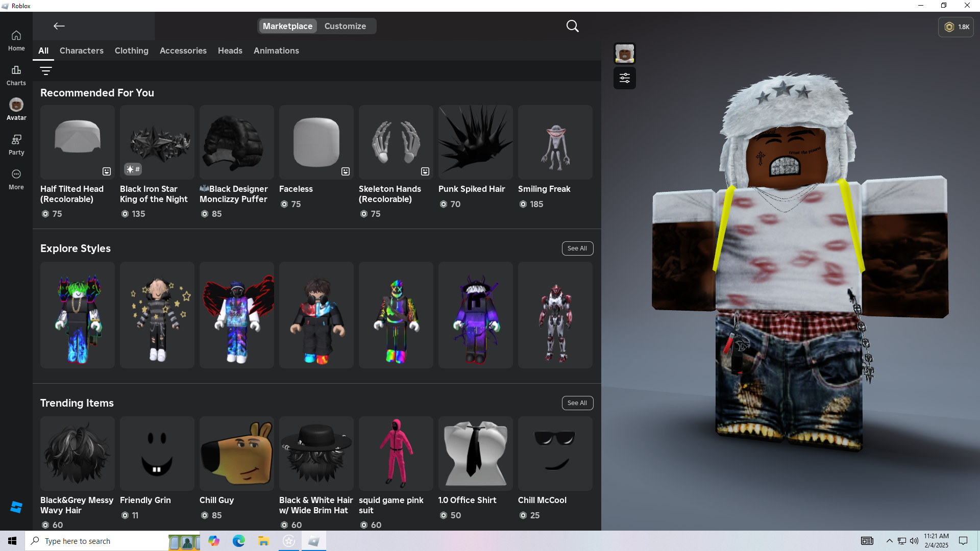Click the Robux balance 1.8K icon
The width and height of the screenshot is (980, 551).
[x=955, y=27]
